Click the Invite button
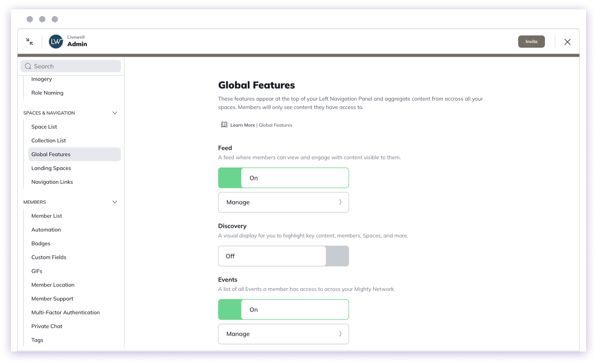 (531, 41)
